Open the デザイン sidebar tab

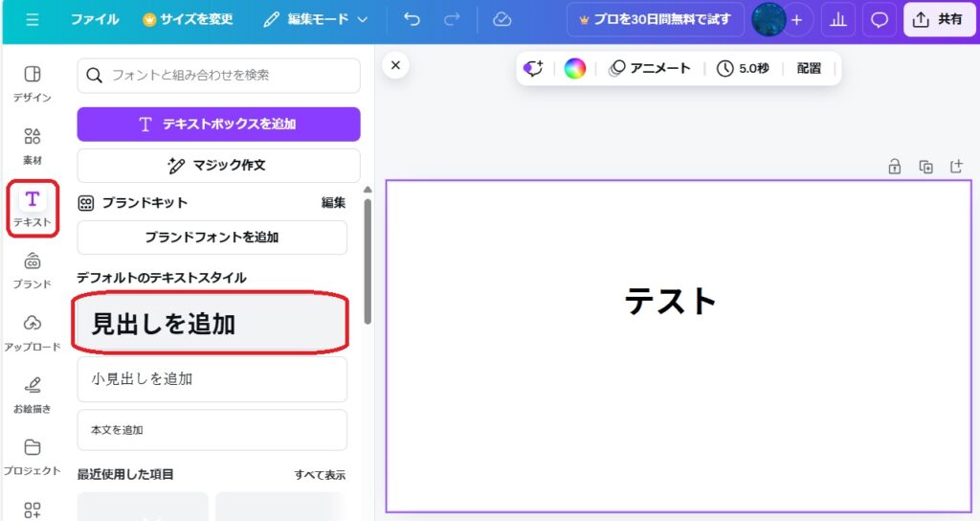click(32, 84)
